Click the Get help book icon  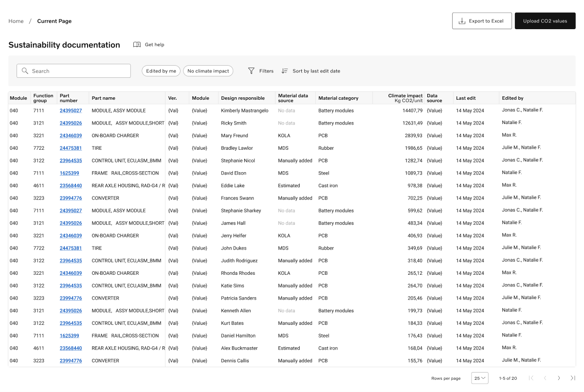[x=137, y=45]
